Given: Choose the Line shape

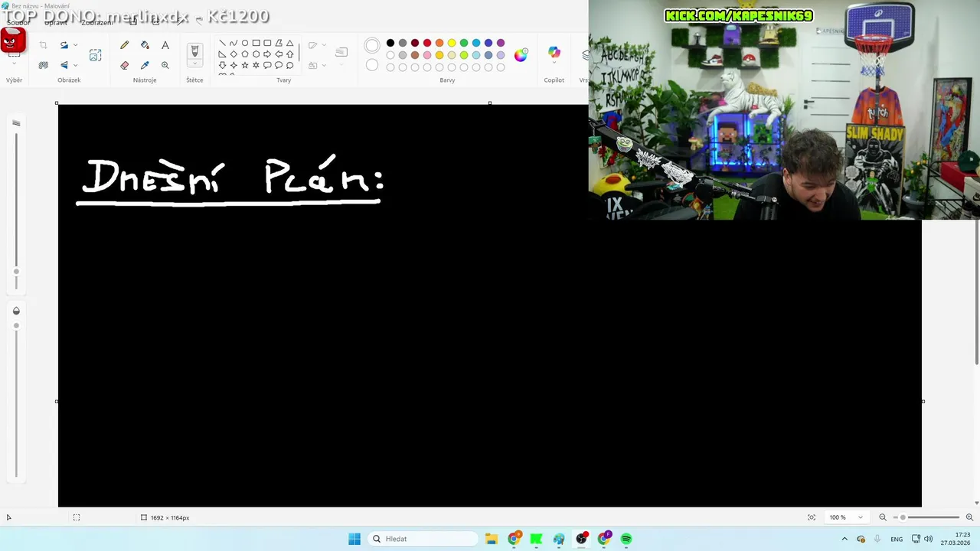Looking at the screenshot, I should (x=222, y=43).
